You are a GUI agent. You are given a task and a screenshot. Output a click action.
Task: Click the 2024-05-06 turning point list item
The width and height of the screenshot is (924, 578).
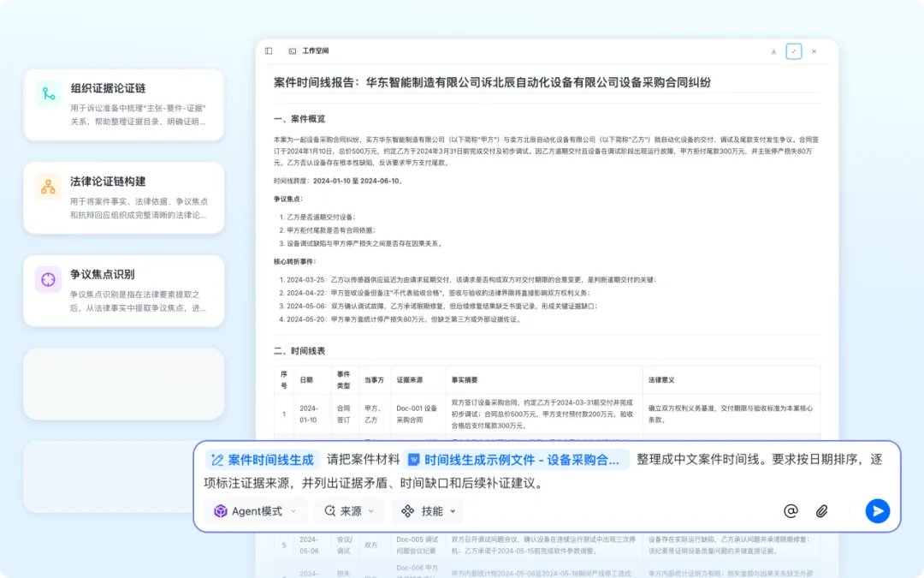tap(438, 306)
